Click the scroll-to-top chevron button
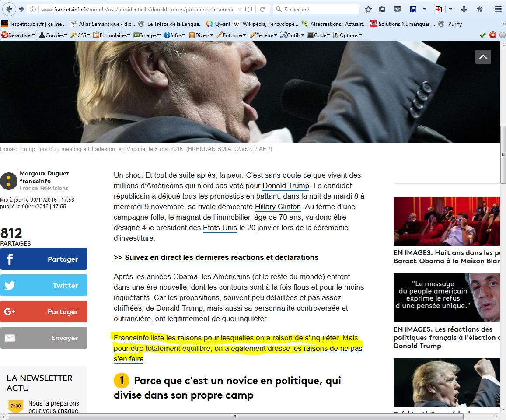 click(483, 57)
